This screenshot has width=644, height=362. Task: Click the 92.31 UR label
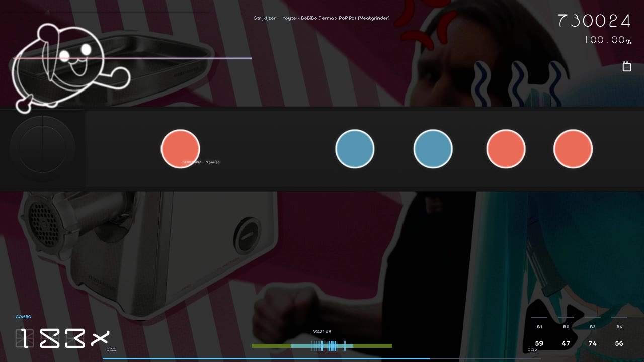click(x=322, y=331)
